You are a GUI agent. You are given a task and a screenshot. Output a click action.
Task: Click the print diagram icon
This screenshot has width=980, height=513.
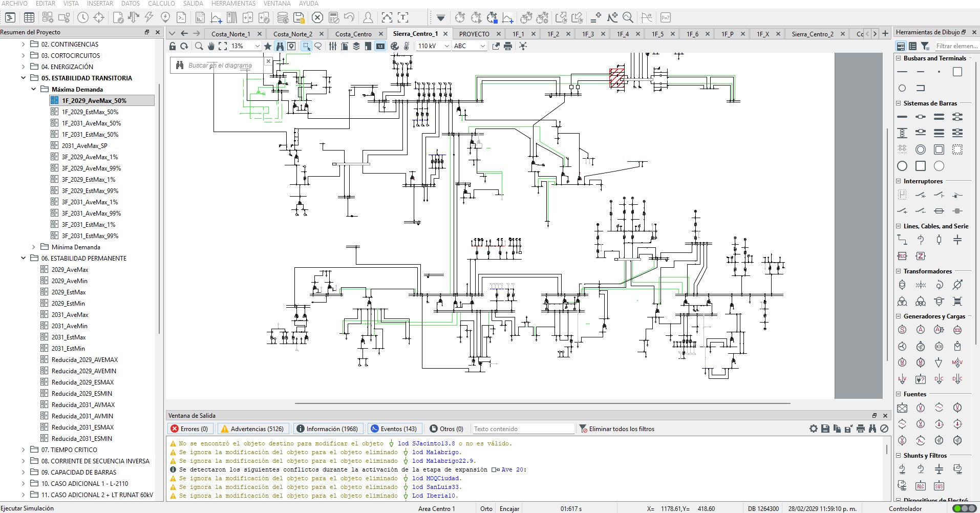tap(508, 46)
